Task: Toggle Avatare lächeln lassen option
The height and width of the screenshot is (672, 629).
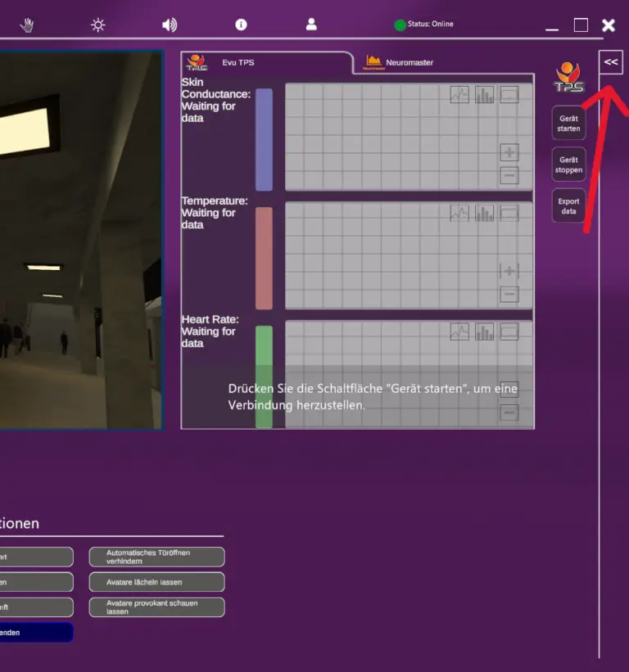Action: (157, 582)
